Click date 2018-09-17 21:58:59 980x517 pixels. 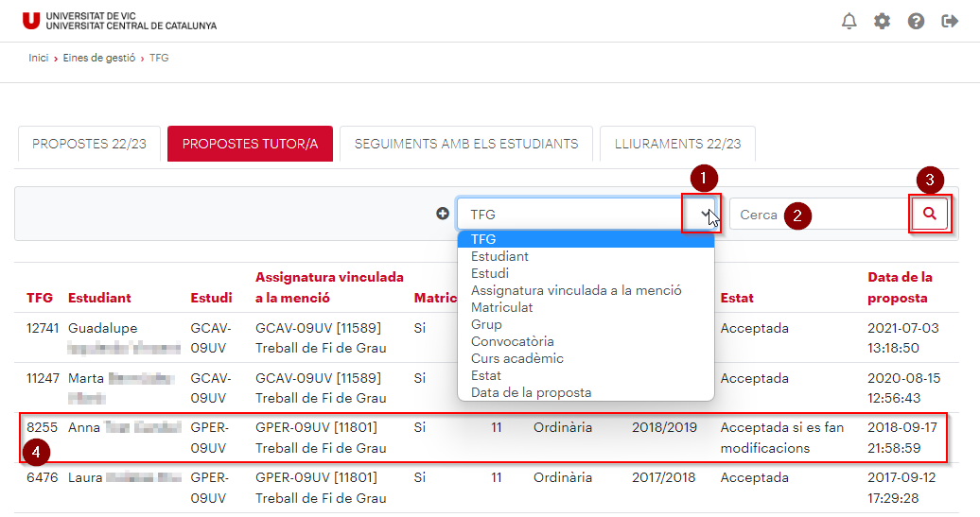(902, 438)
